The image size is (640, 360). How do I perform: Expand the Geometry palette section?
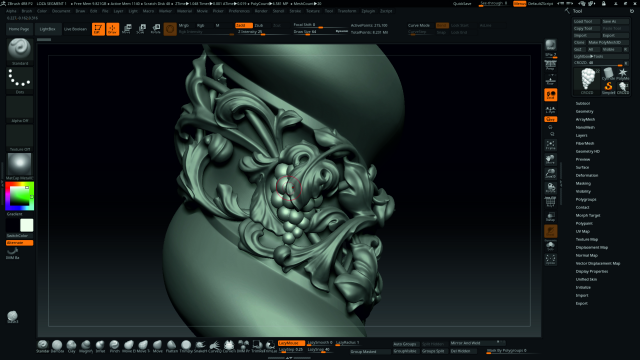584,111
